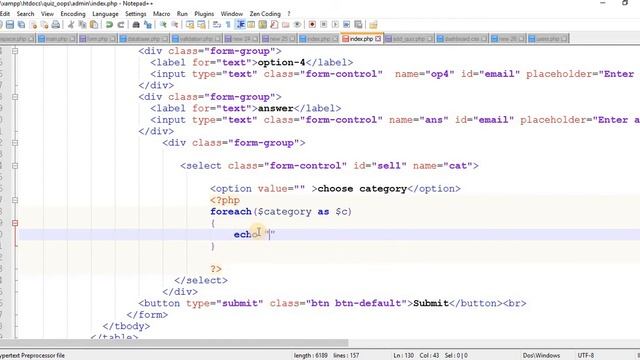Open the Zen Coding menu
The width and height of the screenshot is (640, 360).
[x=265, y=13]
